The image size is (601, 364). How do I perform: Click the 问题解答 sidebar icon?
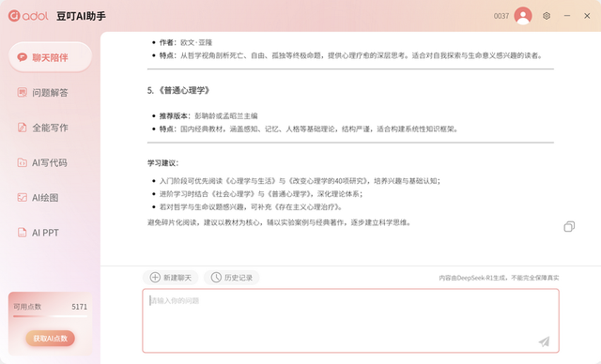23,92
